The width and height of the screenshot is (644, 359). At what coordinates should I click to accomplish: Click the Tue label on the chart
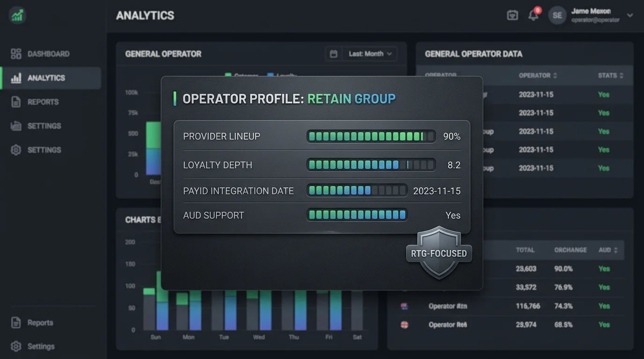click(x=224, y=337)
